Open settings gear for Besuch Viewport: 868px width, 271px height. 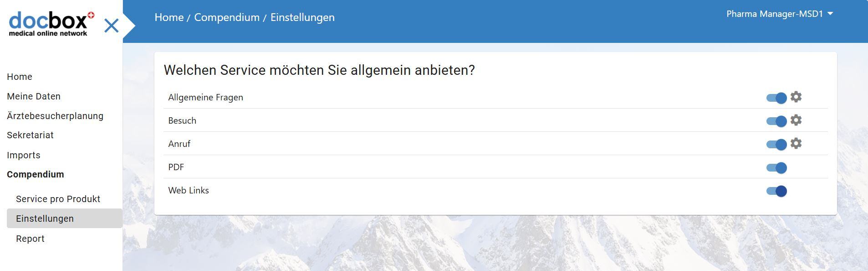pyautogui.click(x=796, y=120)
